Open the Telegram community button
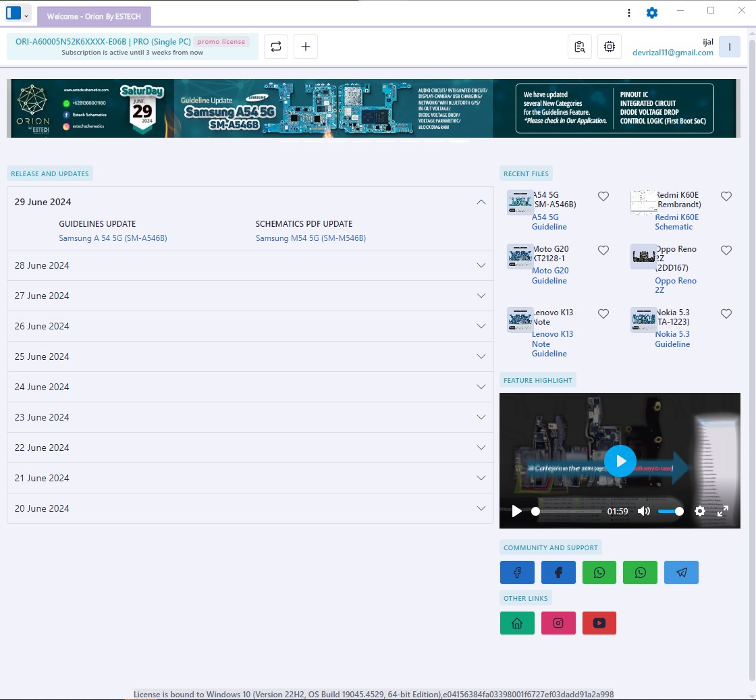 (681, 572)
